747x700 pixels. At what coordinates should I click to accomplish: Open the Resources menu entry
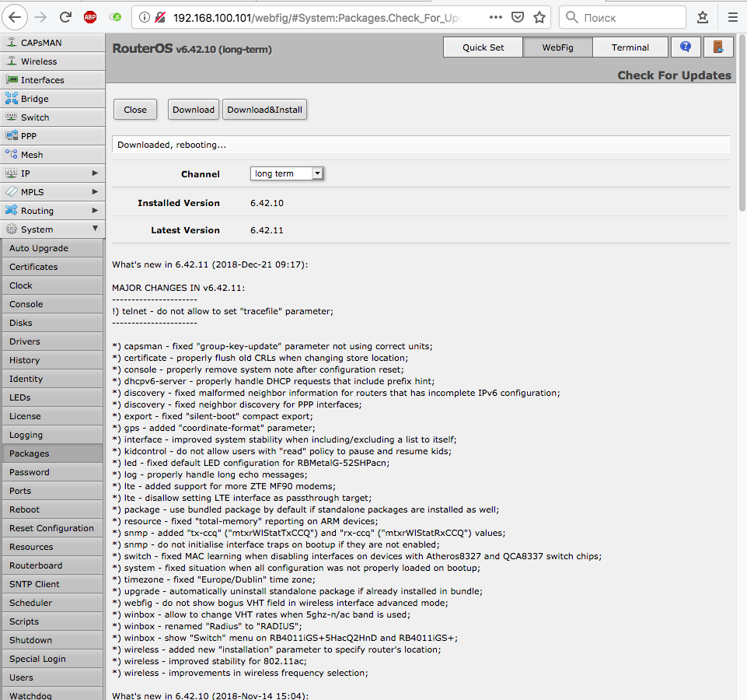pyautogui.click(x=52, y=547)
